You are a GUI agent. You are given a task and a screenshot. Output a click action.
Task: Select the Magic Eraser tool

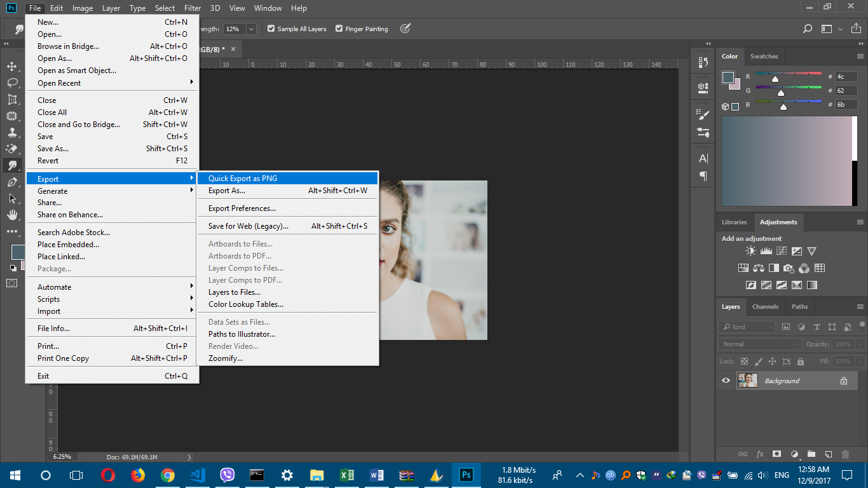pyautogui.click(x=12, y=149)
